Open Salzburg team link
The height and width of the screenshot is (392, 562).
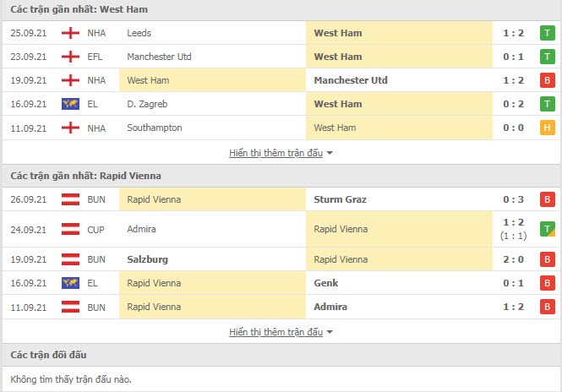146,259
